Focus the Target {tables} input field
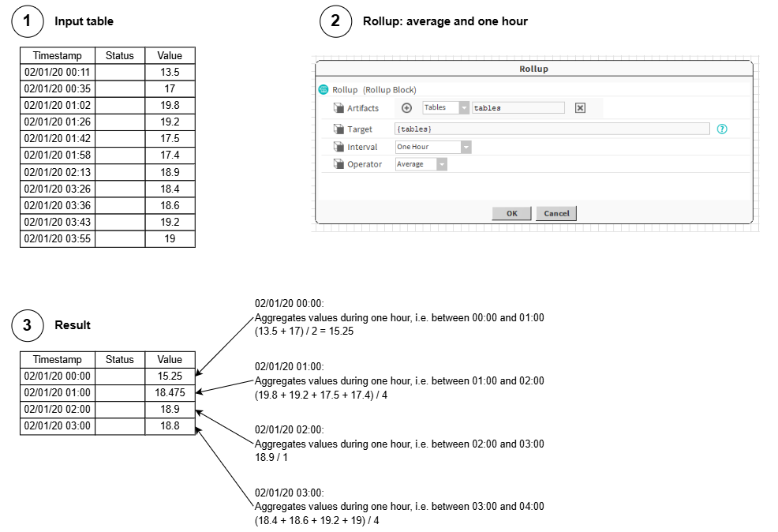 552,129
